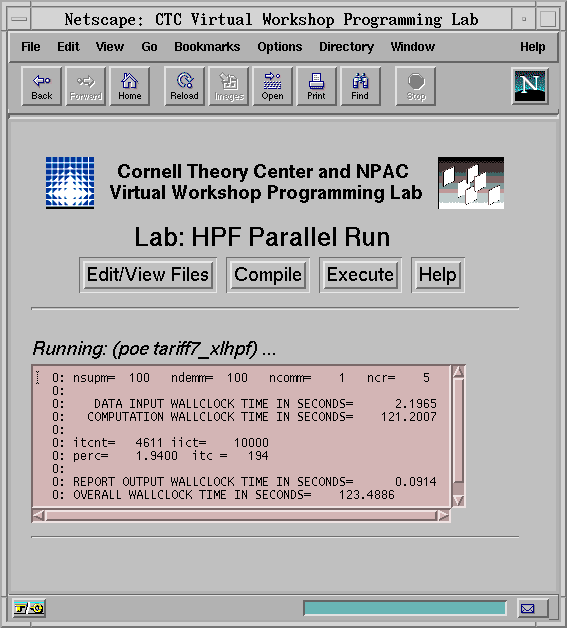The width and height of the screenshot is (567, 628).
Task: Click the security key icon in status bar
Action: pos(29,608)
